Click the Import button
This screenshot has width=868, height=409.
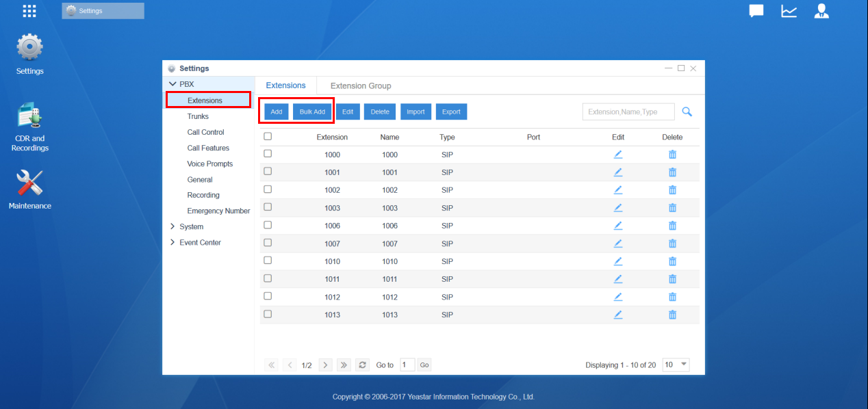[416, 111]
